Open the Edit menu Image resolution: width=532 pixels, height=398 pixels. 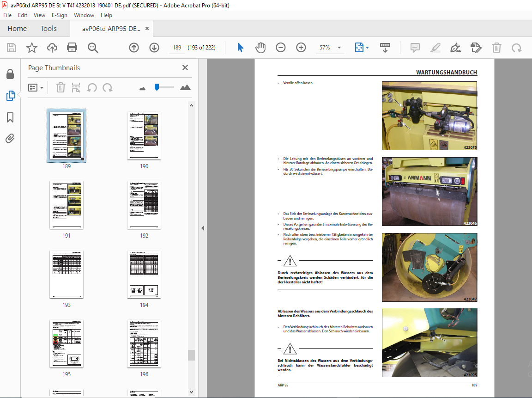[x=22, y=15]
